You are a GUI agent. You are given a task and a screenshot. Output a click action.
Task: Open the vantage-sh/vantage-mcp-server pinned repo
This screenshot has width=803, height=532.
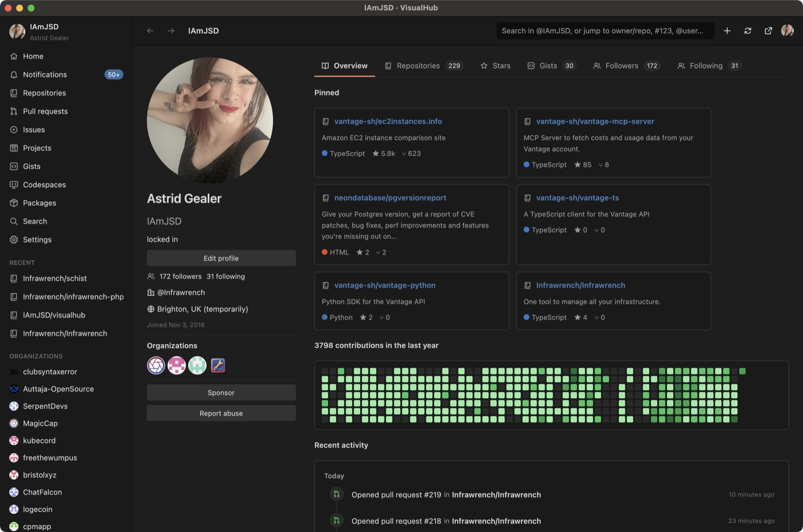pyautogui.click(x=595, y=121)
